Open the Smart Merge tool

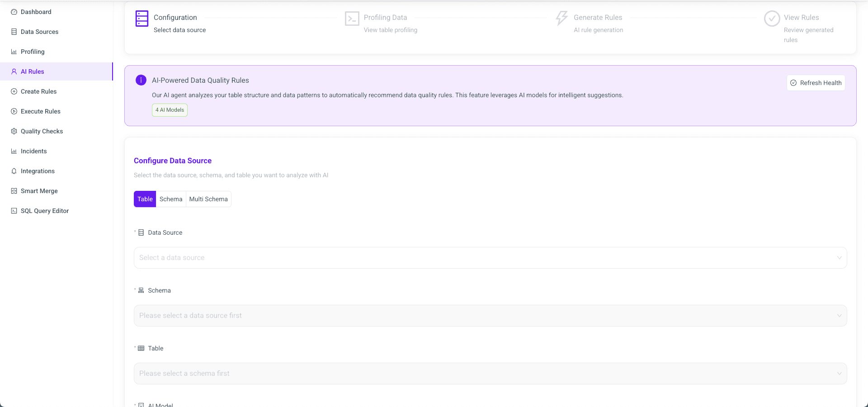(39, 191)
